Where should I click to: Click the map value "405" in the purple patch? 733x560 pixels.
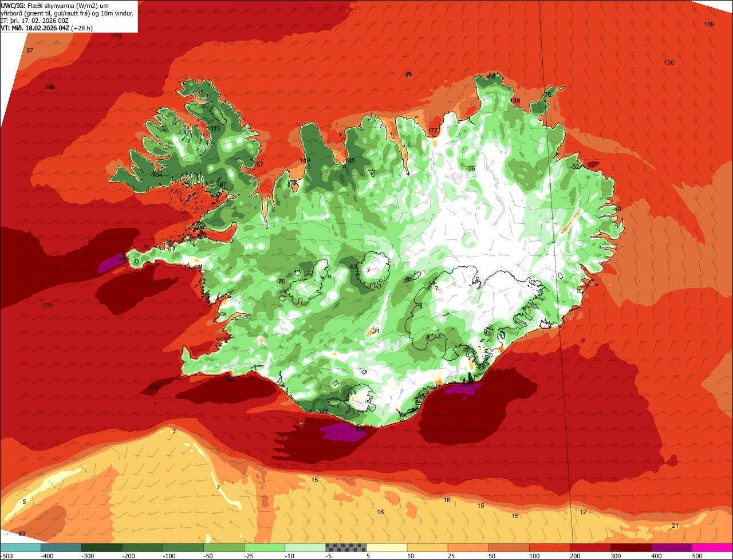[x=124, y=259]
